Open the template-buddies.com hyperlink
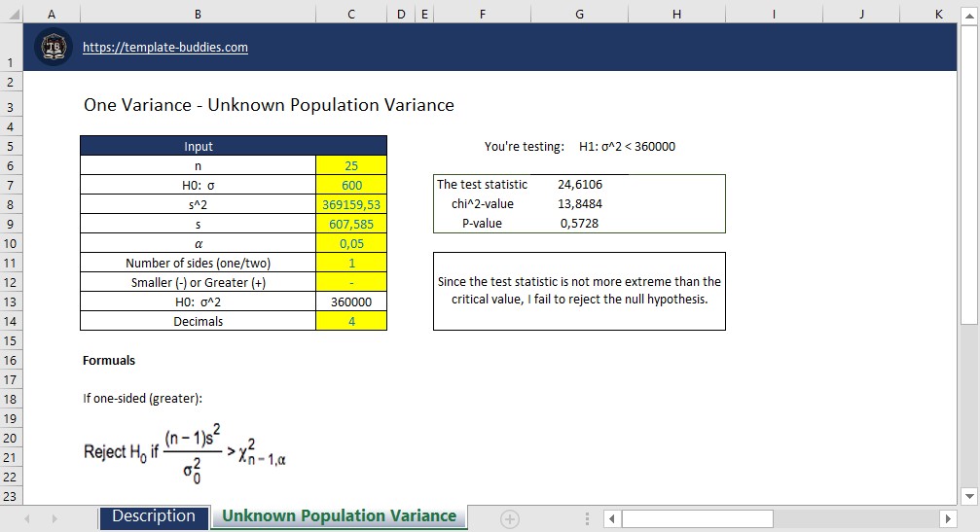This screenshot has width=980, height=532. click(x=164, y=47)
